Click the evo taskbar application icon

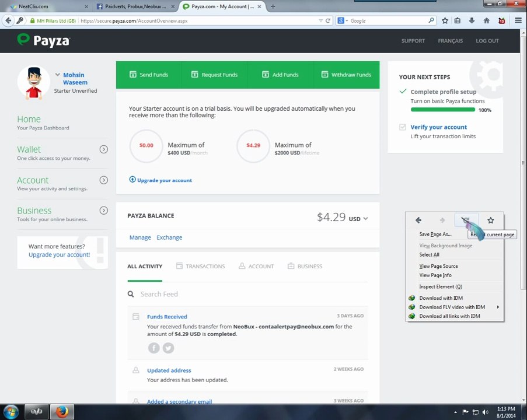click(36, 412)
